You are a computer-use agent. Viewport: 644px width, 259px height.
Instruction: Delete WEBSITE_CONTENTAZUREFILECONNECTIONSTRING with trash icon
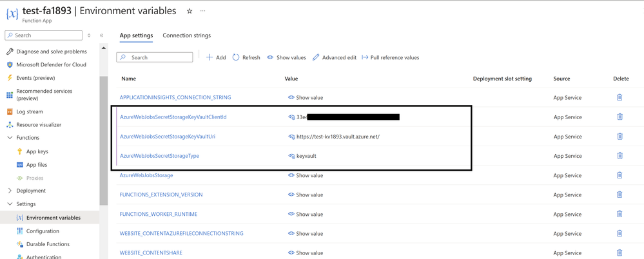620,233
